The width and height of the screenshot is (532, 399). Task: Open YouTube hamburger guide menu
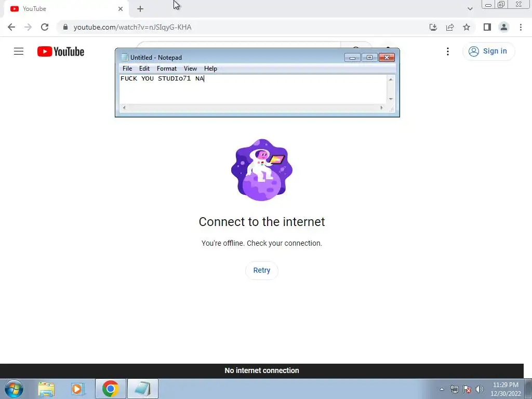[x=19, y=51]
